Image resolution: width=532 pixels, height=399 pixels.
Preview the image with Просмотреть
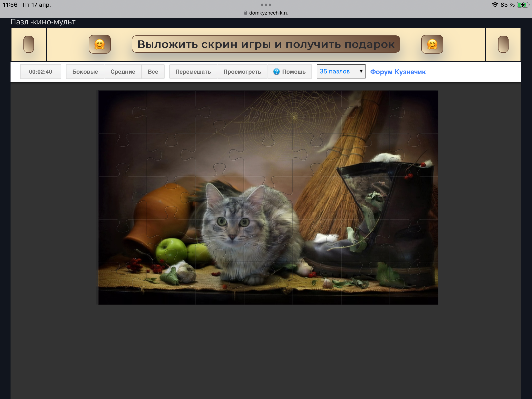(x=242, y=72)
